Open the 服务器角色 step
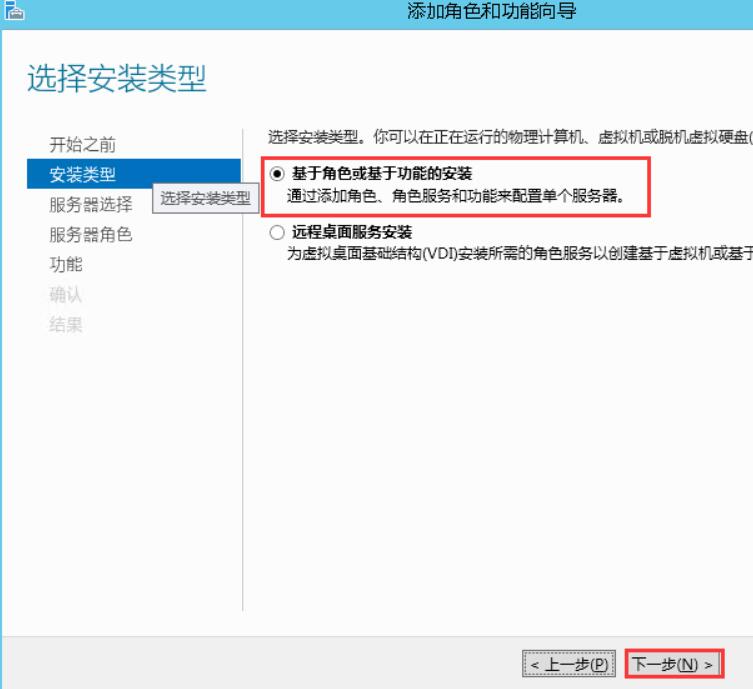 [91, 235]
